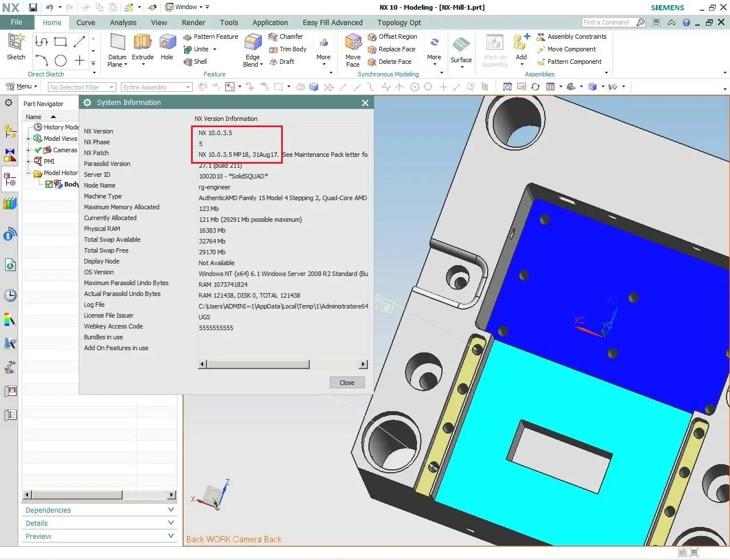Go to the Application tab
This screenshot has width=730, height=560.
click(270, 23)
